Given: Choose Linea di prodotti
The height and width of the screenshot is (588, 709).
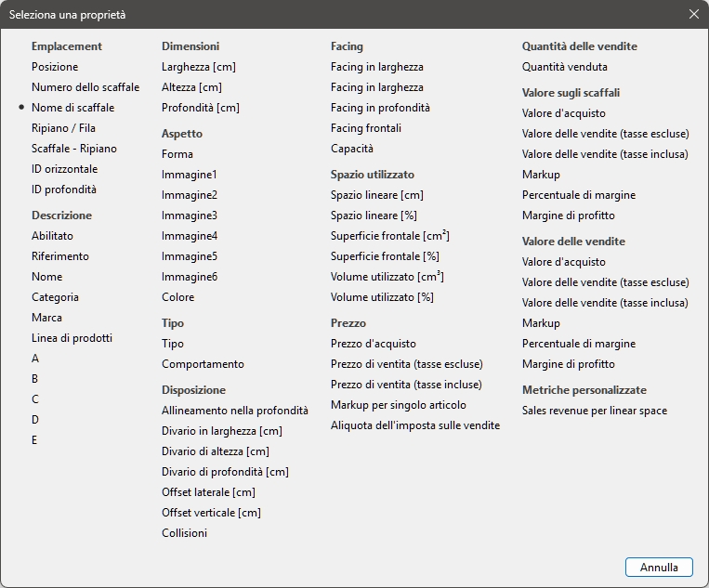Looking at the screenshot, I should point(72,338).
